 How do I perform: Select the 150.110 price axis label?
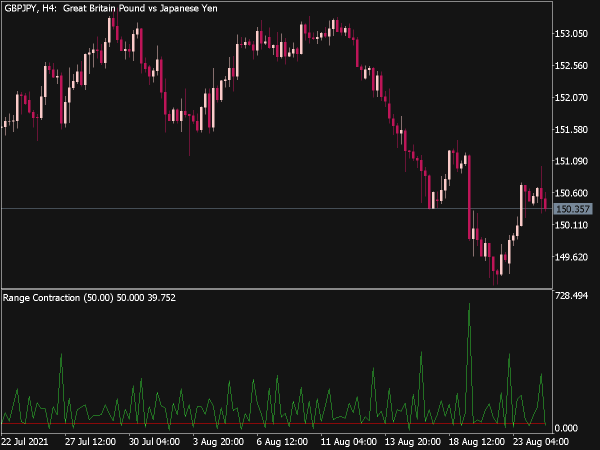pyautogui.click(x=571, y=225)
